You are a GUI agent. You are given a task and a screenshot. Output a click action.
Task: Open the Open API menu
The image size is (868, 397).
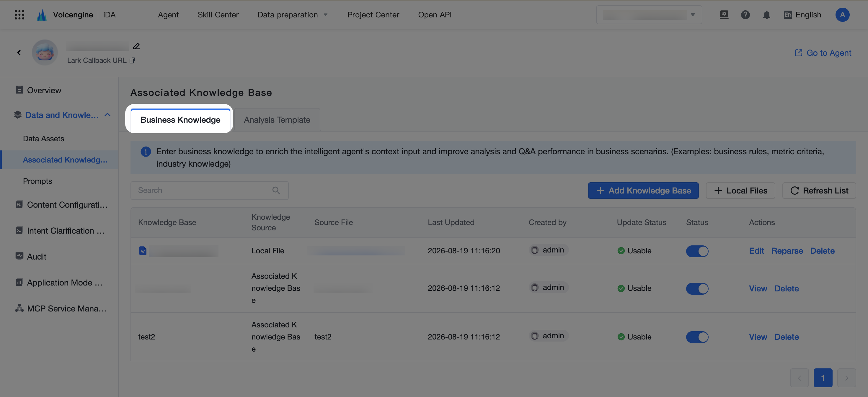pos(435,15)
